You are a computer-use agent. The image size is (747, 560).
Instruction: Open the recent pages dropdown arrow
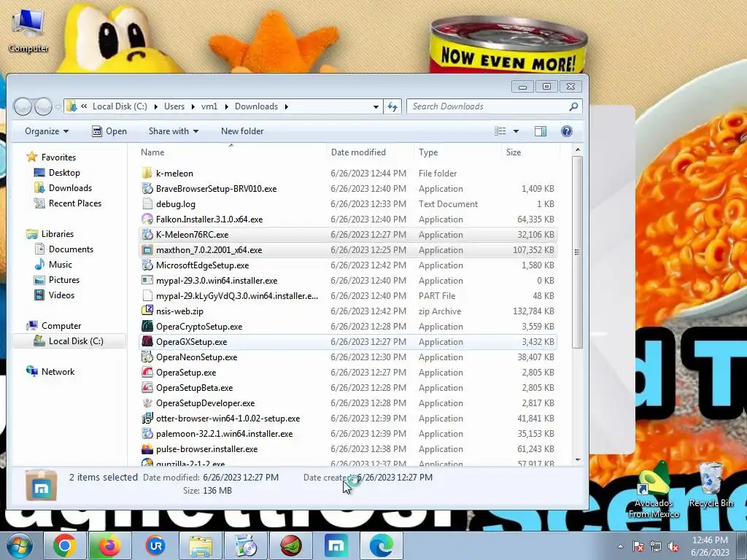coord(58,106)
